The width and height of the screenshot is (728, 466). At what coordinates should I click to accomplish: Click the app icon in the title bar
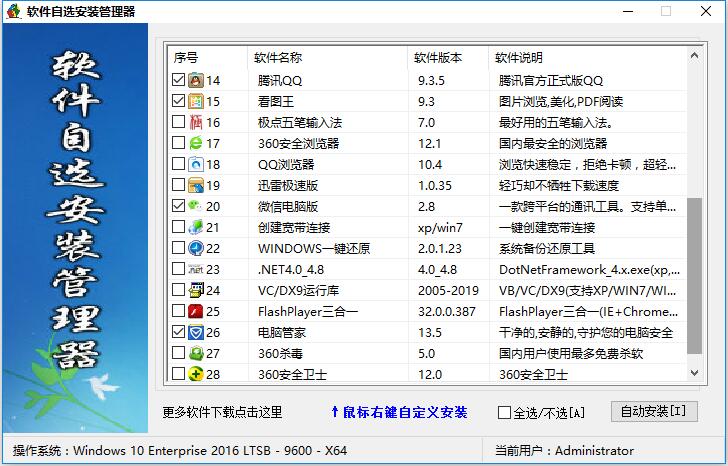(x=13, y=11)
